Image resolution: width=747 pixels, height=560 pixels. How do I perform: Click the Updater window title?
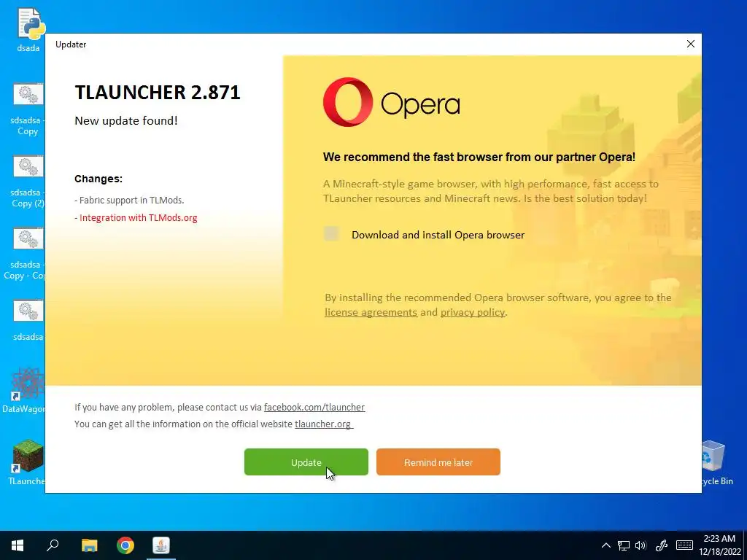(71, 44)
